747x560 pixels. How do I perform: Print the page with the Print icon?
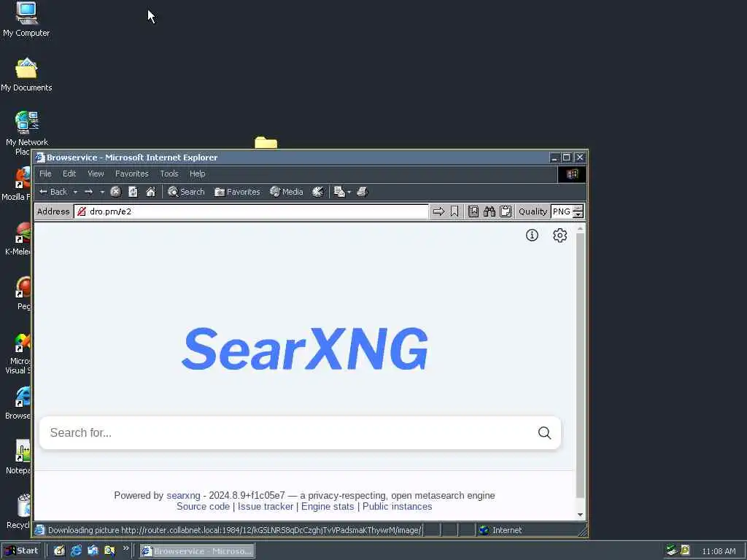tap(362, 192)
